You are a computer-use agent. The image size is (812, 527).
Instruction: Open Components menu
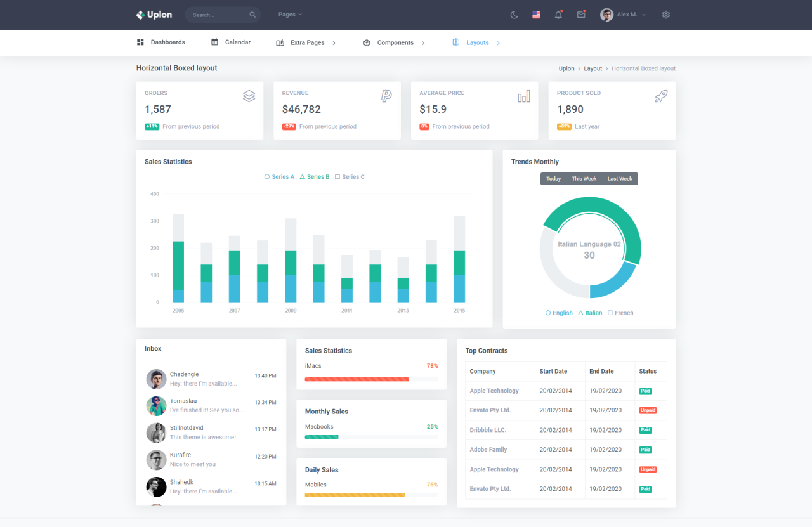(x=394, y=43)
